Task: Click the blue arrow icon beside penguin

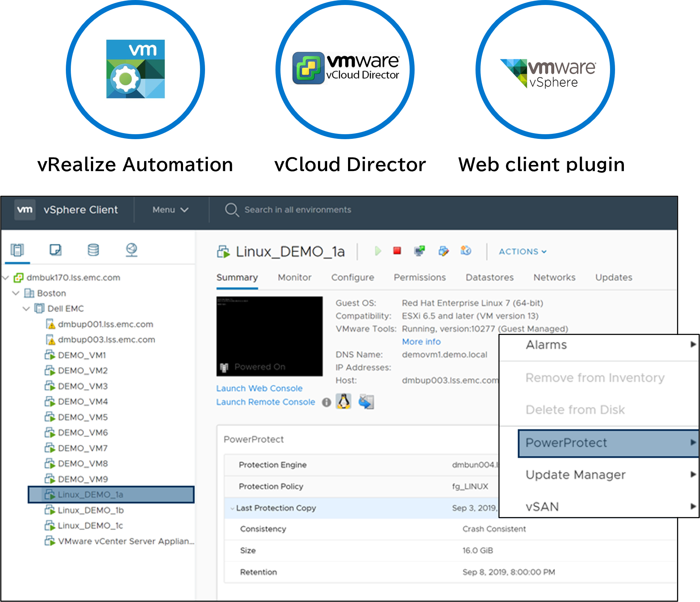Action: click(x=366, y=402)
